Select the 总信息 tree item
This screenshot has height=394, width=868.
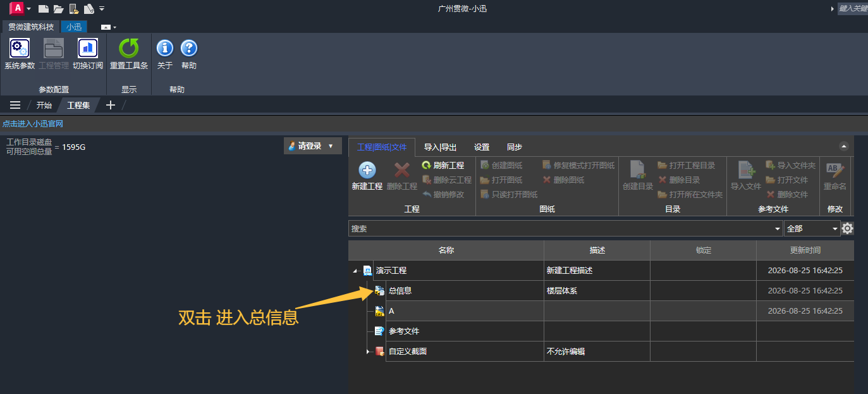(400, 291)
